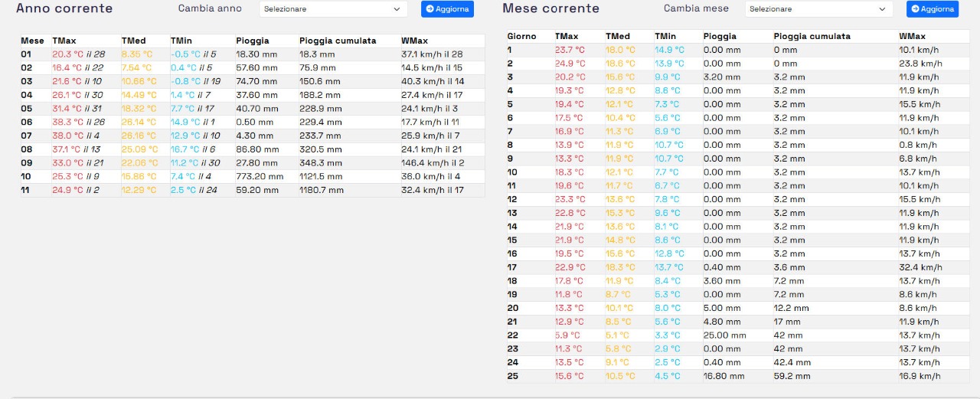The width and height of the screenshot is (980, 399).
Task: Click the WMax header in the daily table
Action: coord(912,36)
